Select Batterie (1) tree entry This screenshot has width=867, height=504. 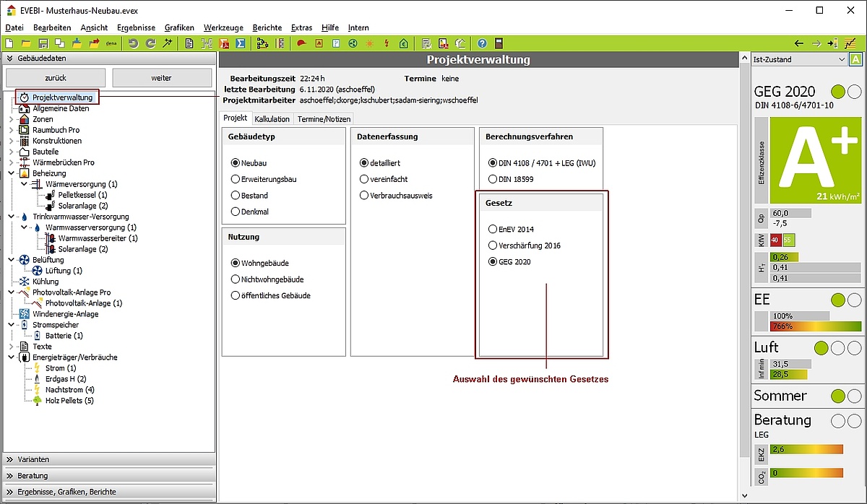click(64, 336)
